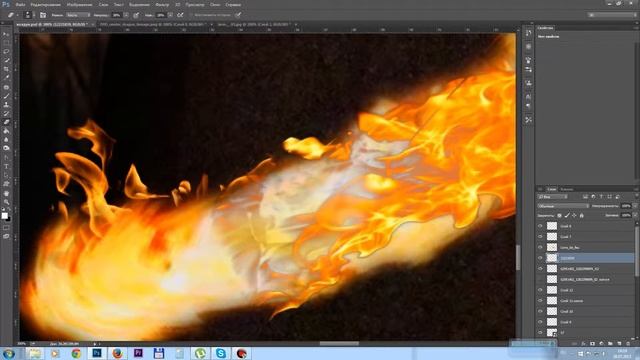Switch to the Каналы panel tab
640x360 pixels.
(566, 189)
